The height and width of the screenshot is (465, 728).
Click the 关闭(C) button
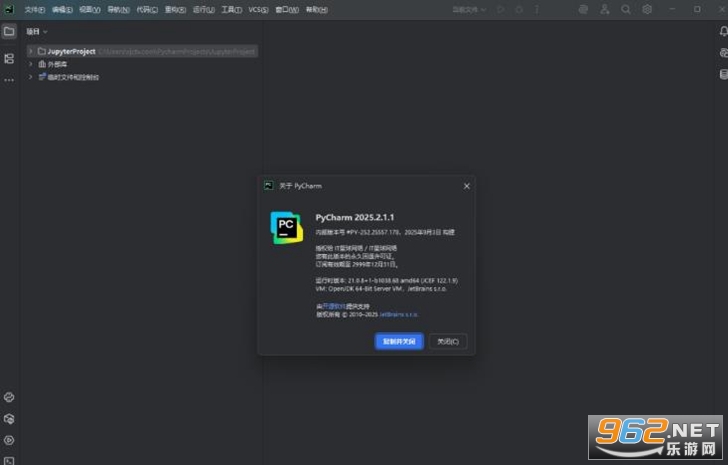[x=448, y=342]
